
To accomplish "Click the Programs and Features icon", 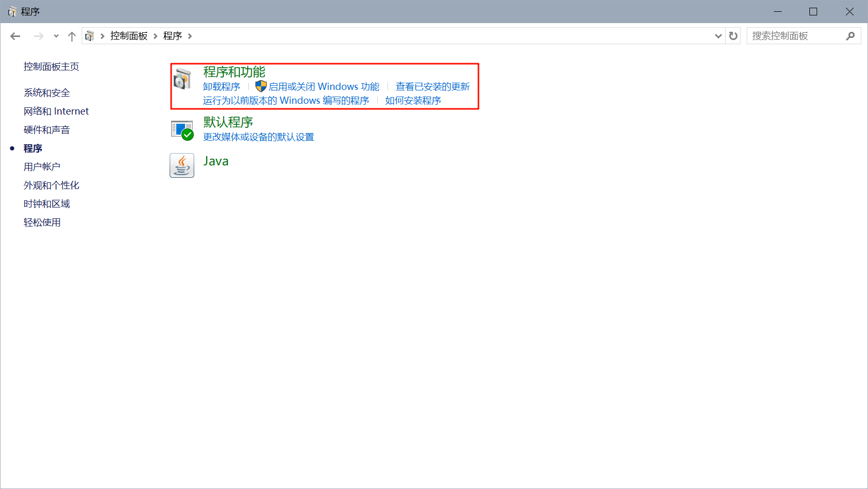I will tap(182, 79).
